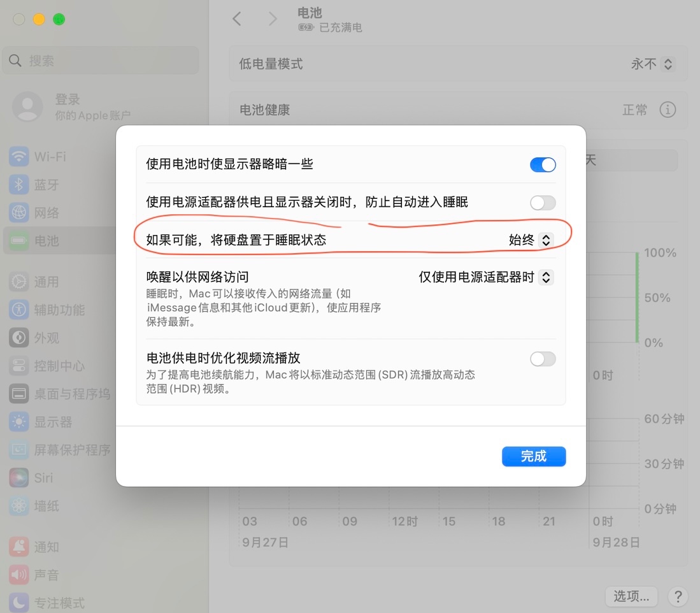The image size is (700, 613).
Task: Click the 搜索 search field
Action: pos(101,61)
